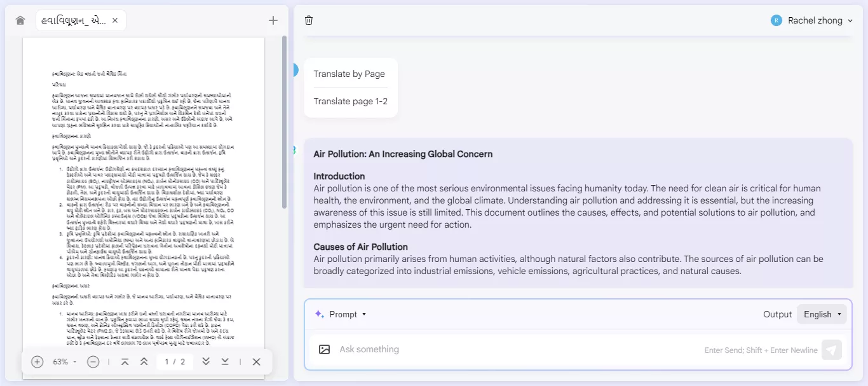This screenshot has width=868, height=386.
Task: Go to the Home screen icon
Action: (20, 20)
